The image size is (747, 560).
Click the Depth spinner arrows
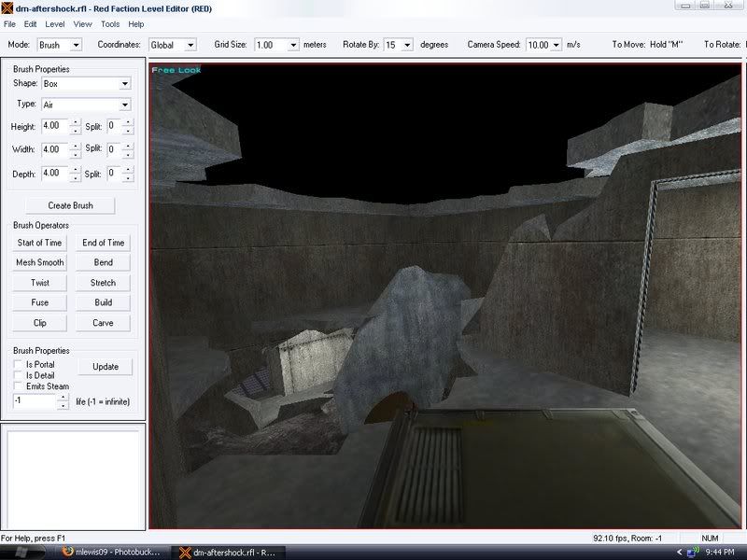click(x=76, y=174)
